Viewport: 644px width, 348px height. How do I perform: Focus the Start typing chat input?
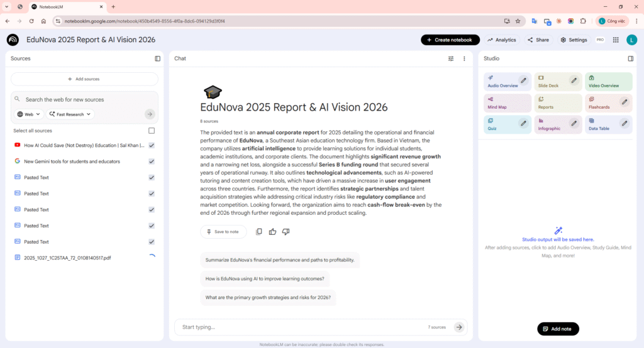point(302,327)
